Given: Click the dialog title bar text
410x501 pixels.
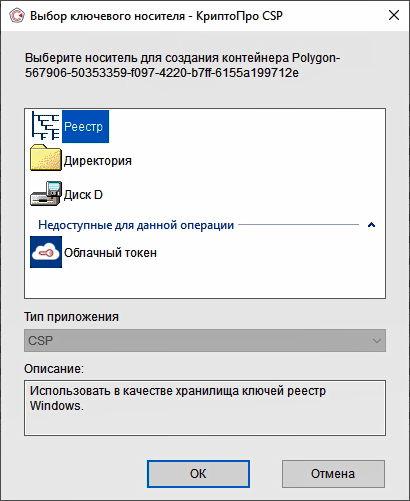Looking at the screenshot, I should [156, 16].
